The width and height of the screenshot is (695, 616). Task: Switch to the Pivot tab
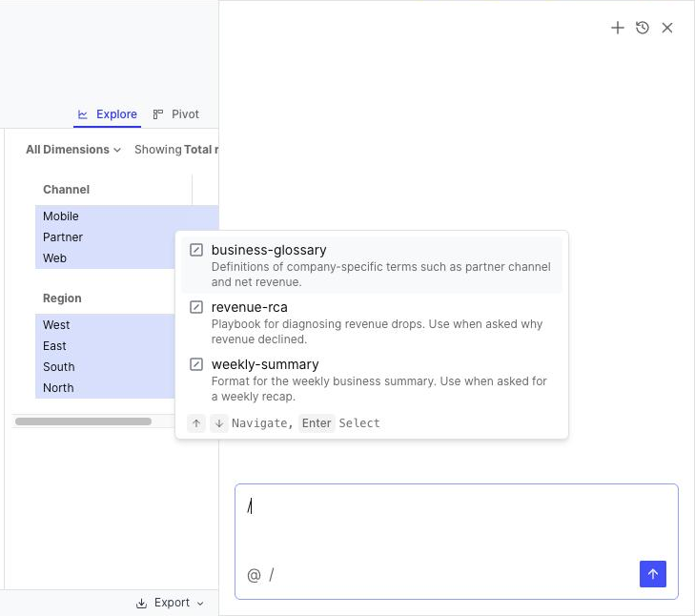[x=176, y=114]
